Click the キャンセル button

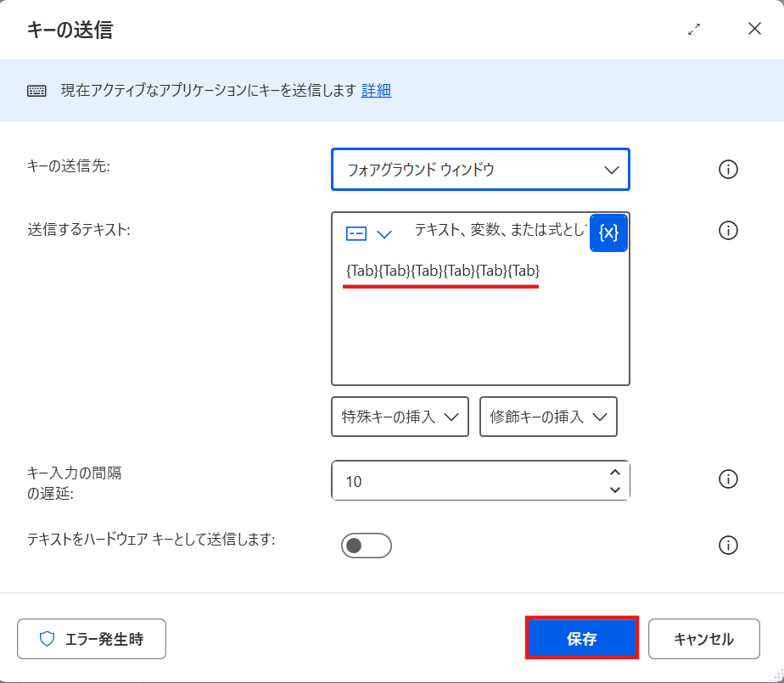(704, 639)
